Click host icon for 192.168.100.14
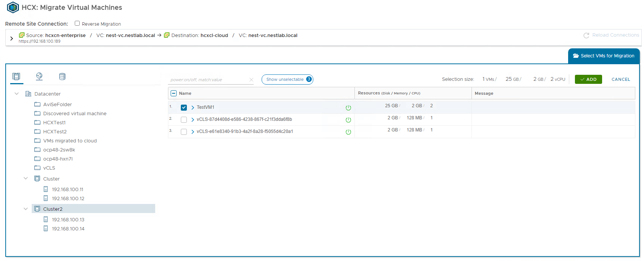644x261 pixels. (x=46, y=229)
